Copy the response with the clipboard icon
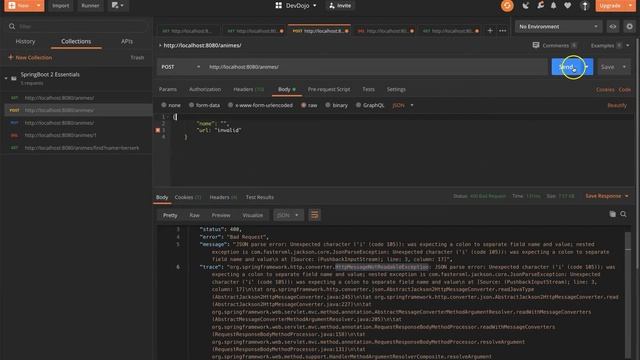640x360 pixels. pos(612,214)
